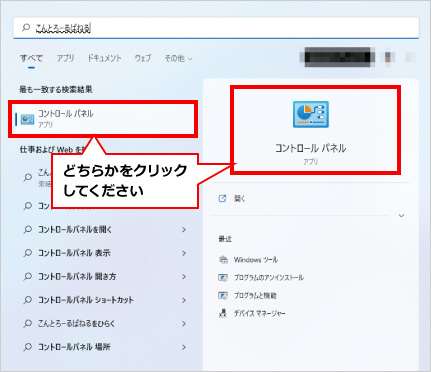Image resolution: width=431 pixels, height=372 pixels.
Task: Expand chevron for こんとろーるぱねるをひらく
Action: (x=184, y=324)
